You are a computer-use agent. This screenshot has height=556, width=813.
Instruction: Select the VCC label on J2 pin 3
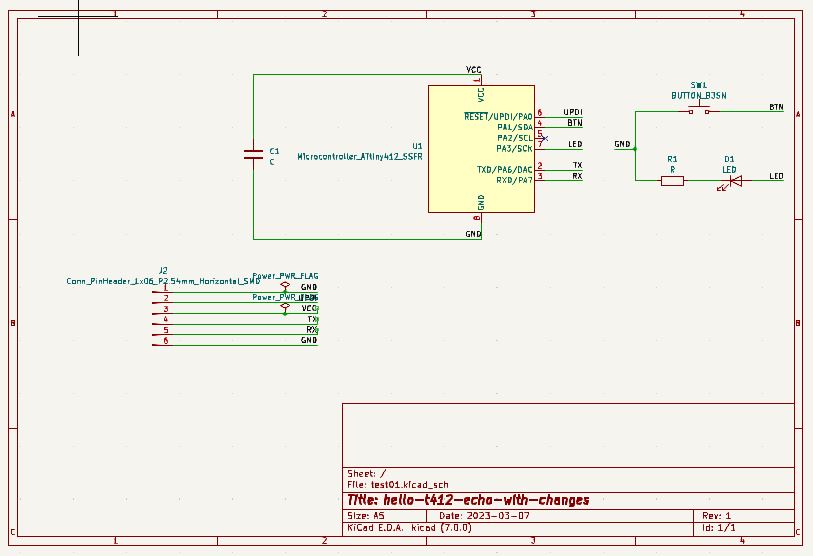point(309,308)
